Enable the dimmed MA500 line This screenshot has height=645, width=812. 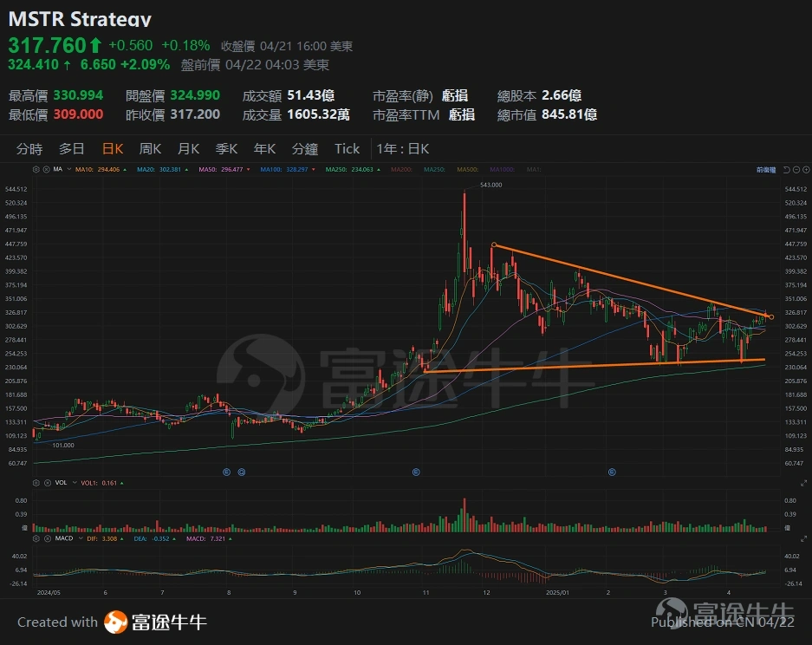[x=468, y=169]
